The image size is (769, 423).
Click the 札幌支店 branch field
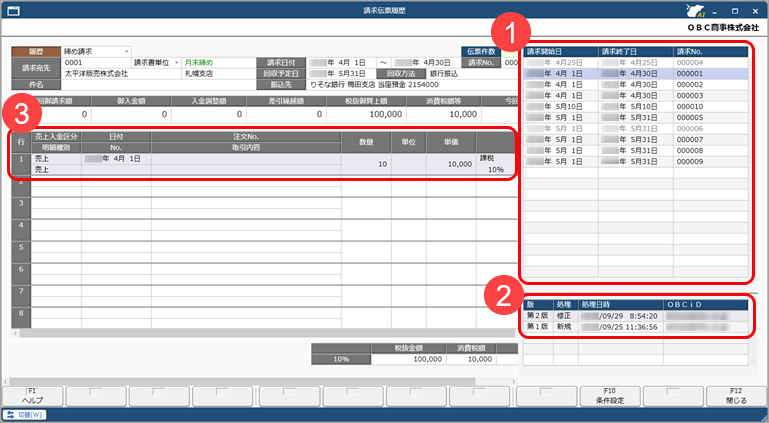218,74
